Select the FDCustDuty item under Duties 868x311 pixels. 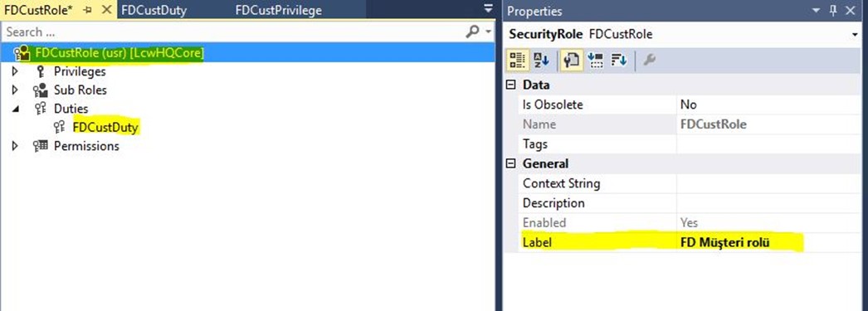coord(105,127)
